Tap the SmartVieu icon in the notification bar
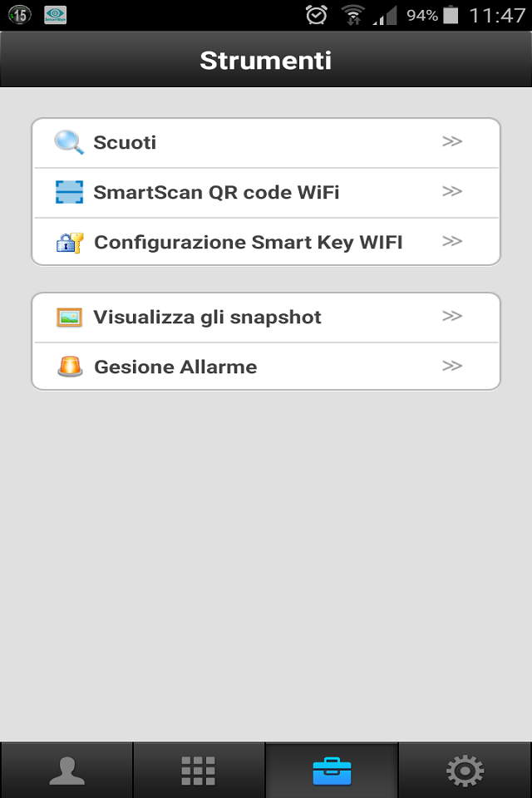 tap(53, 14)
